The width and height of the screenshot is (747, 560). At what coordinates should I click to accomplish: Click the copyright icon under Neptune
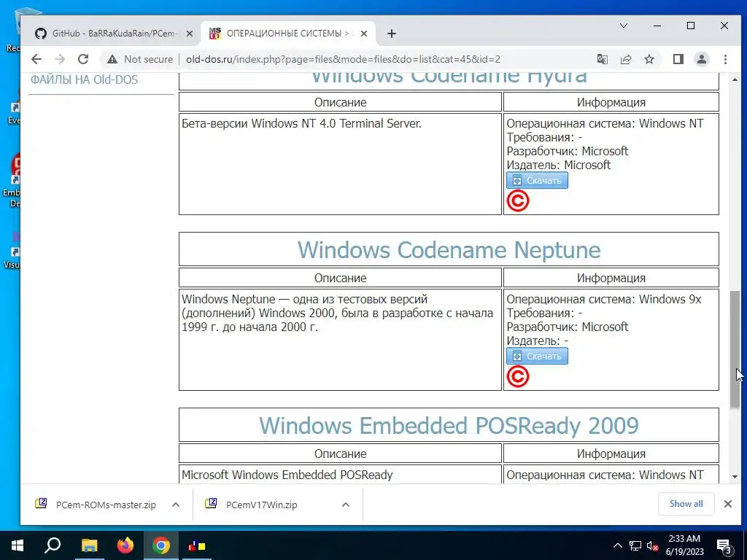[x=518, y=377]
